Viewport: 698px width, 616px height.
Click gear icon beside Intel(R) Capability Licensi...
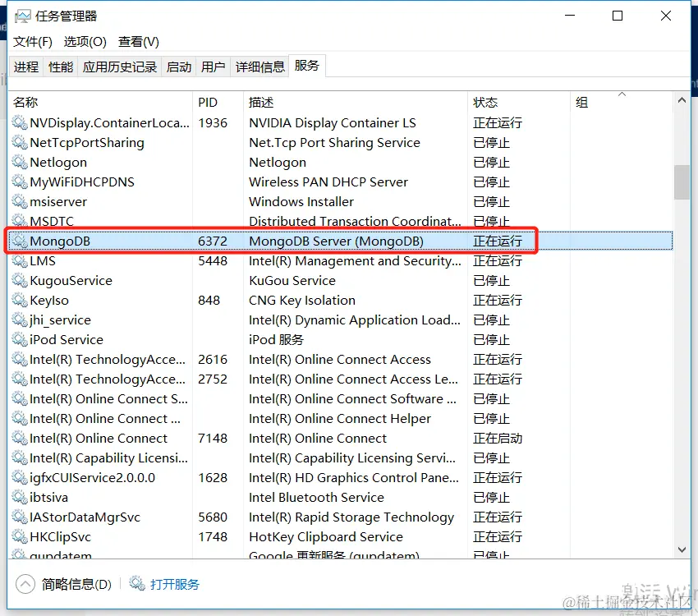coord(20,457)
